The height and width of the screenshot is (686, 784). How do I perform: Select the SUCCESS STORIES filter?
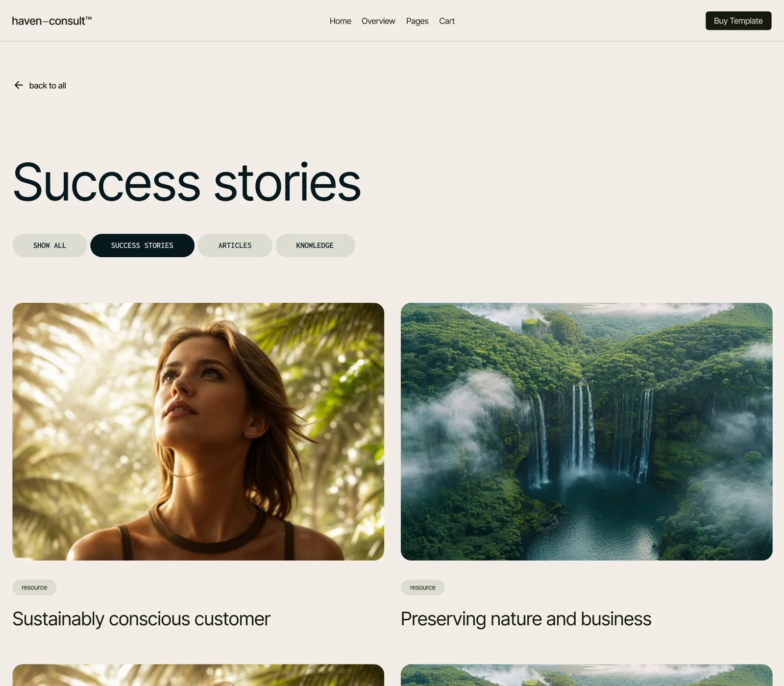[142, 245]
